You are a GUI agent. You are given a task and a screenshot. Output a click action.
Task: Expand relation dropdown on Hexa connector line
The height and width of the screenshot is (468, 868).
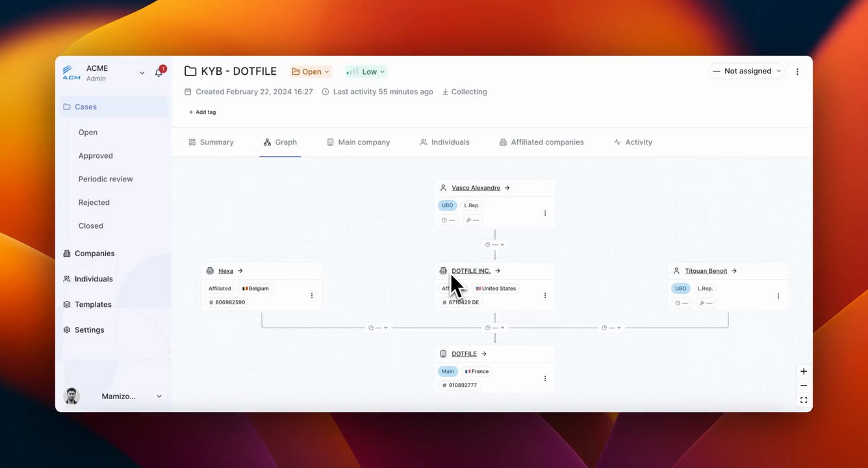378,328
